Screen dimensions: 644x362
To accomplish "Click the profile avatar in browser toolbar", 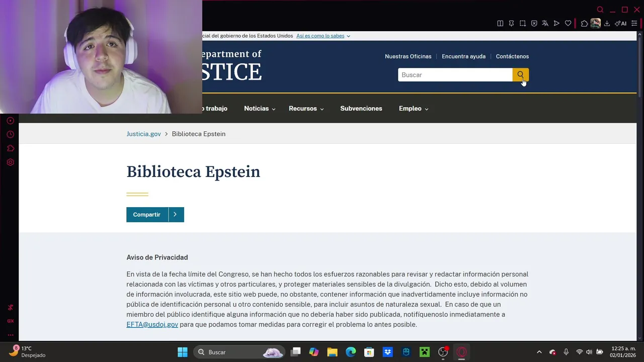I will (596, 23).
